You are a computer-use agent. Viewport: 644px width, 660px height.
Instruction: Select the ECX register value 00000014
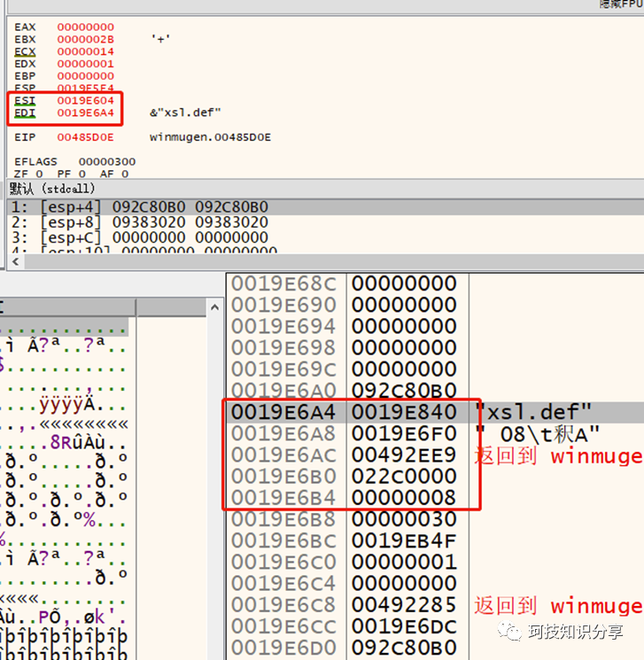click(x=85, y=51)
